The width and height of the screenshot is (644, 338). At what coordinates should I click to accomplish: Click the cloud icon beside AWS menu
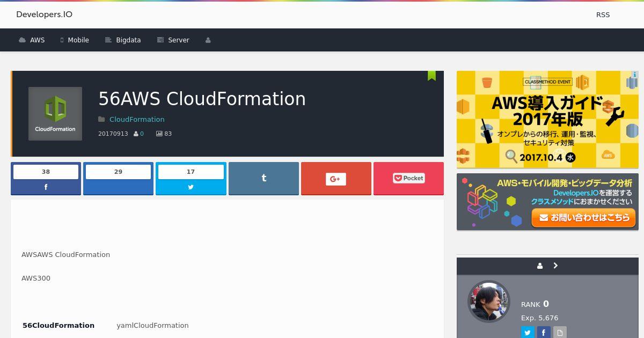coord(22,40)
